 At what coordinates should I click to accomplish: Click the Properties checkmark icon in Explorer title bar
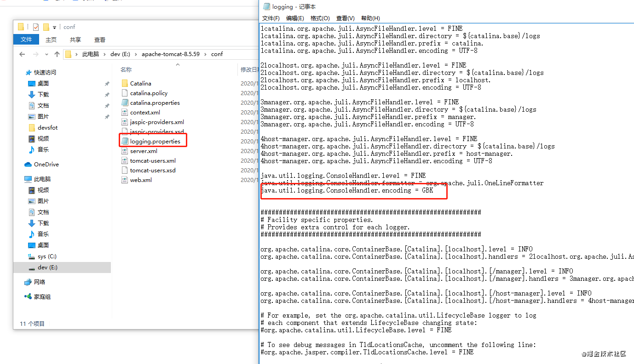[36, 27]
